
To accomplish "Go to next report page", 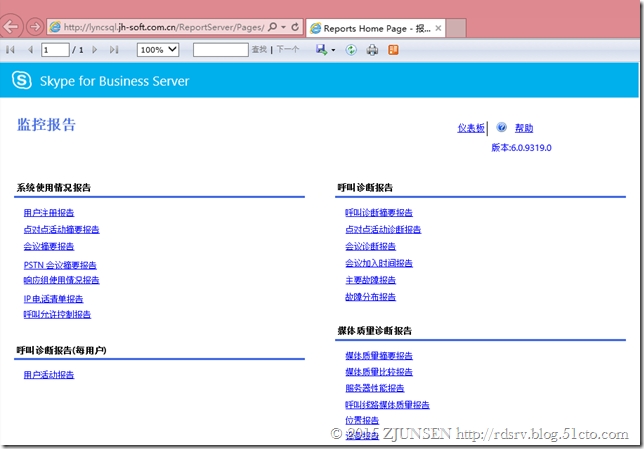I will coord(95,50).
